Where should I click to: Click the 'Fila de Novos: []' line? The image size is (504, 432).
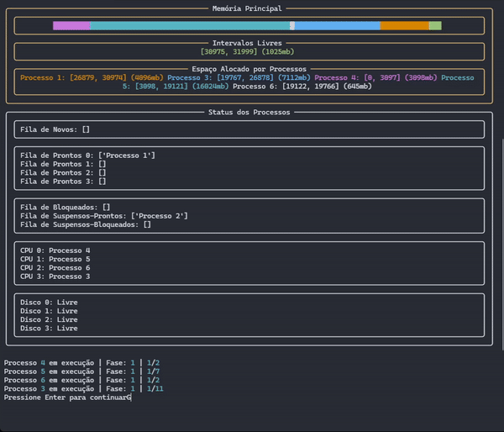[55, 129]
